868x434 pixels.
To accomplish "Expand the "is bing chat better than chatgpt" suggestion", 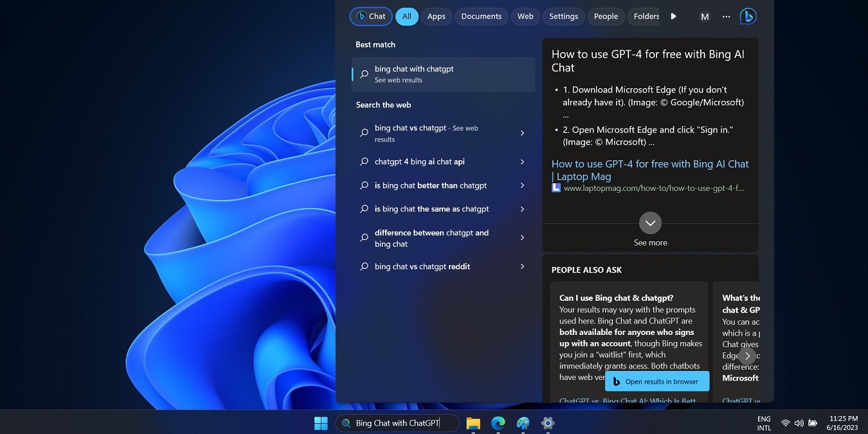I will click(x=522, y=185).
